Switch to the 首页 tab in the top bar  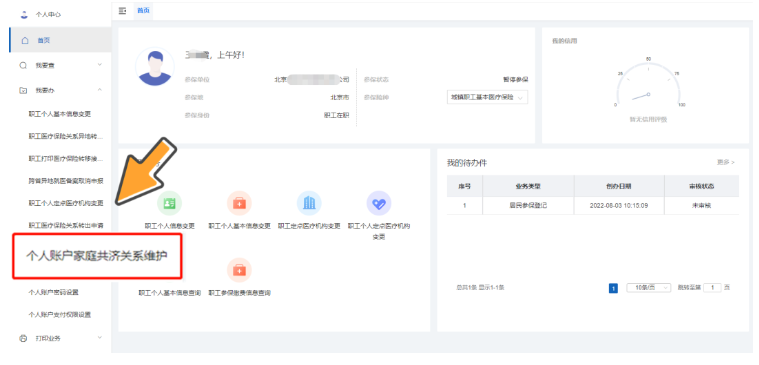pos(143,11)
